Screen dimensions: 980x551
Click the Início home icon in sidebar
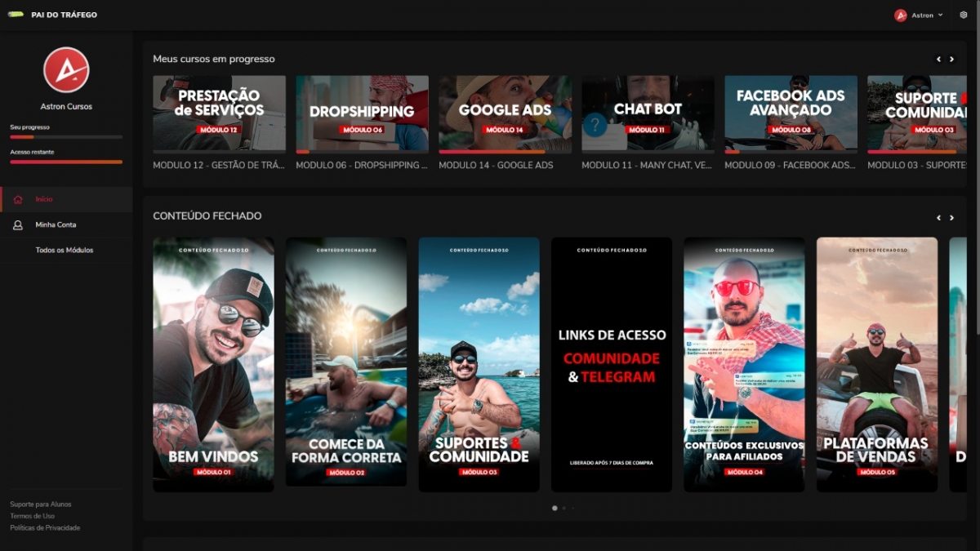pos(18,199)
